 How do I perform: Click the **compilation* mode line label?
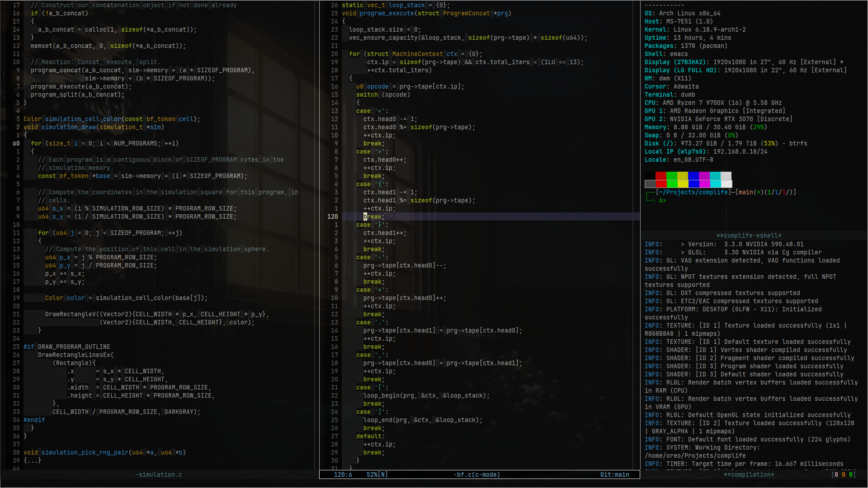749,474
